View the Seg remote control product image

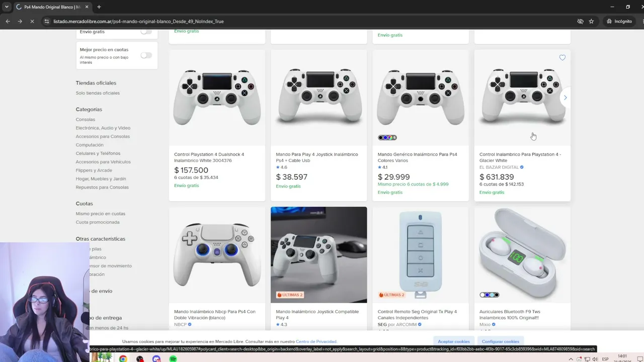pyautogui.click(x=421, y=255)
